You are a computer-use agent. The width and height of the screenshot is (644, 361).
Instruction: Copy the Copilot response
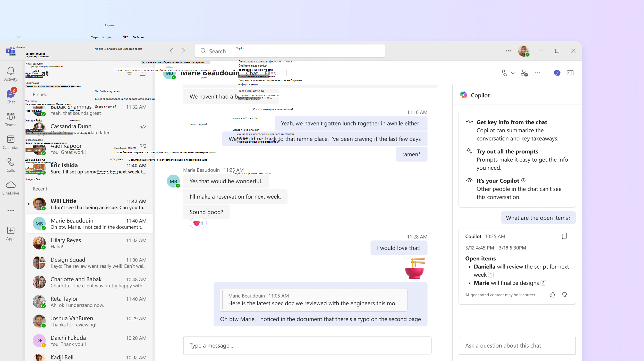click(564, 236)
